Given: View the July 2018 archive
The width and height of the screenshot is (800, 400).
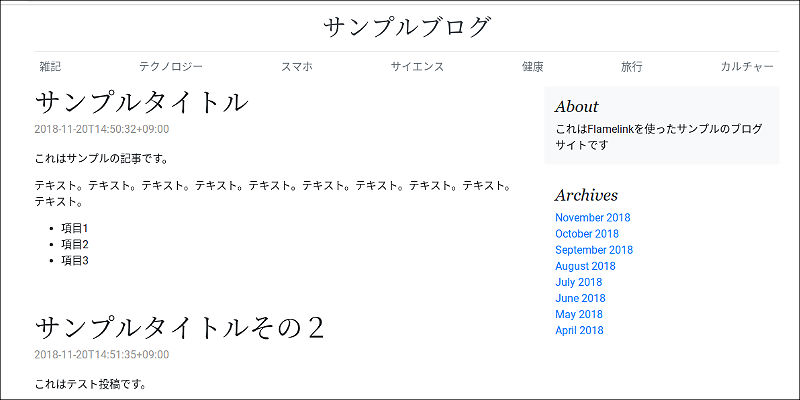Looking at the screenshot, I should coord(579,282).
